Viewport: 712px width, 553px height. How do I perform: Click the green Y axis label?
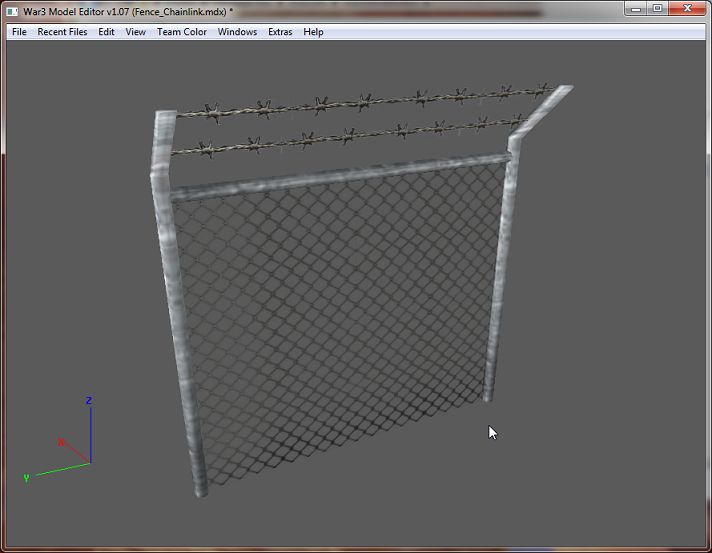click(26, 478)
